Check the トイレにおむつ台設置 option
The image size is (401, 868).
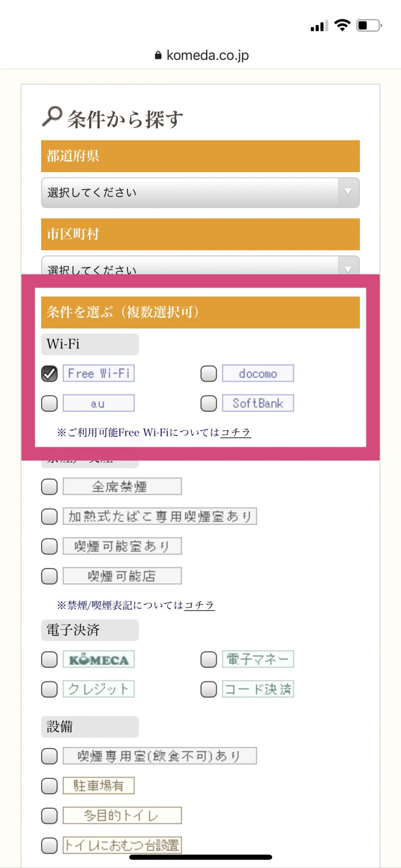pyautogui.click(x=49, y=845)
